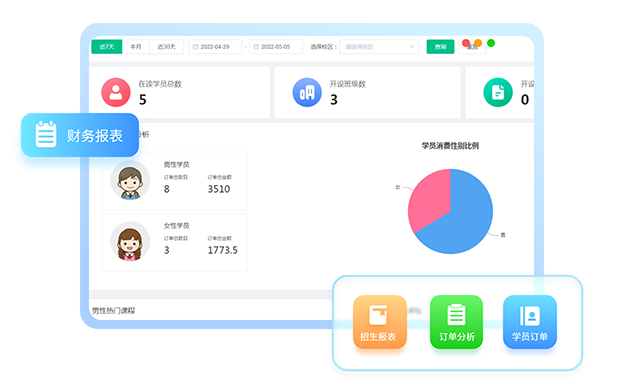Screen dimensions: 633x384
Task: Click the green 查询 button
Action: pos(440,47)
